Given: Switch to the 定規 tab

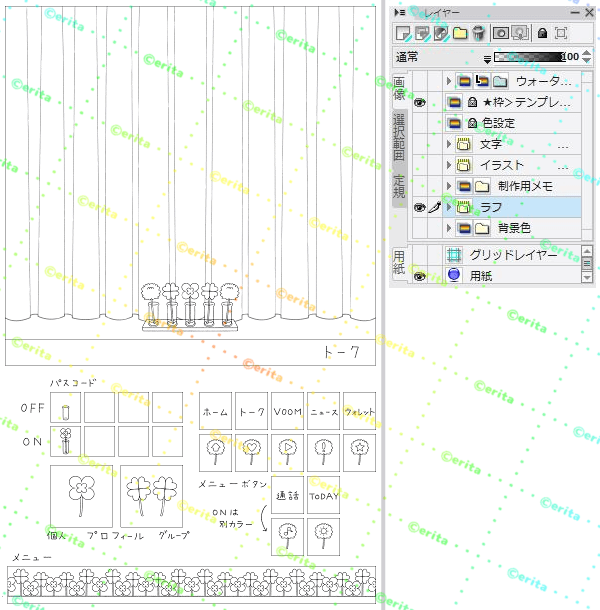Looking at the screenshot, I should (399, 186).
